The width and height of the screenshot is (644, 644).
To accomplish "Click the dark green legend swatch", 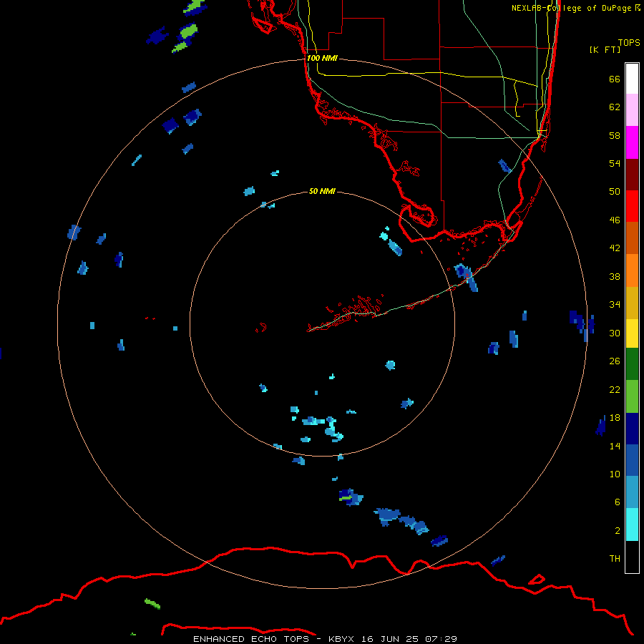I will [x=632, y=364].
